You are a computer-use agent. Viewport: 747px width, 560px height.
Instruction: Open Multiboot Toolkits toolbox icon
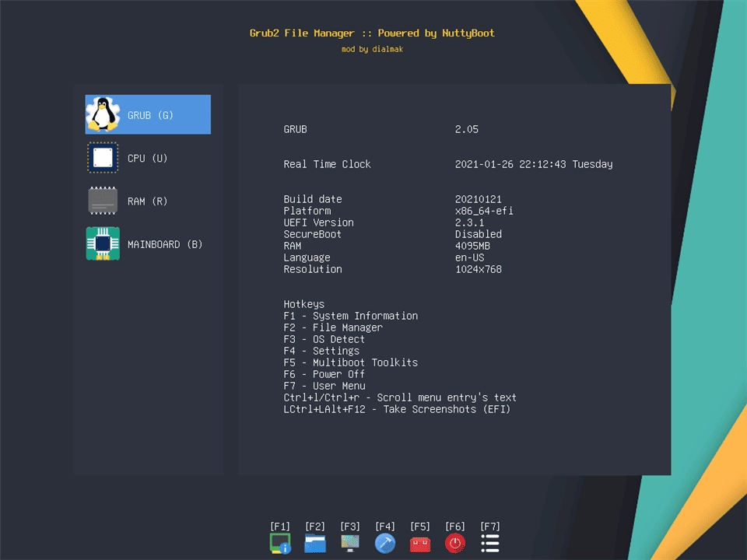(420, 544)
